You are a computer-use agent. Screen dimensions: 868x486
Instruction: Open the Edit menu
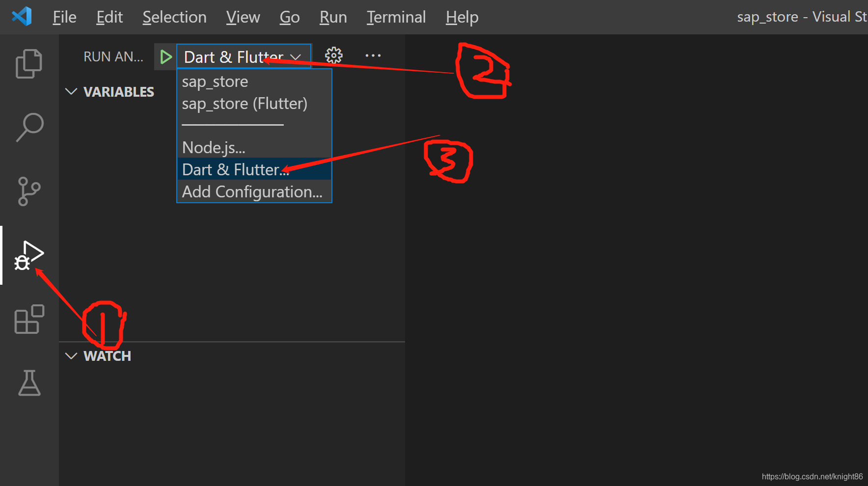(x=109, y=17)
